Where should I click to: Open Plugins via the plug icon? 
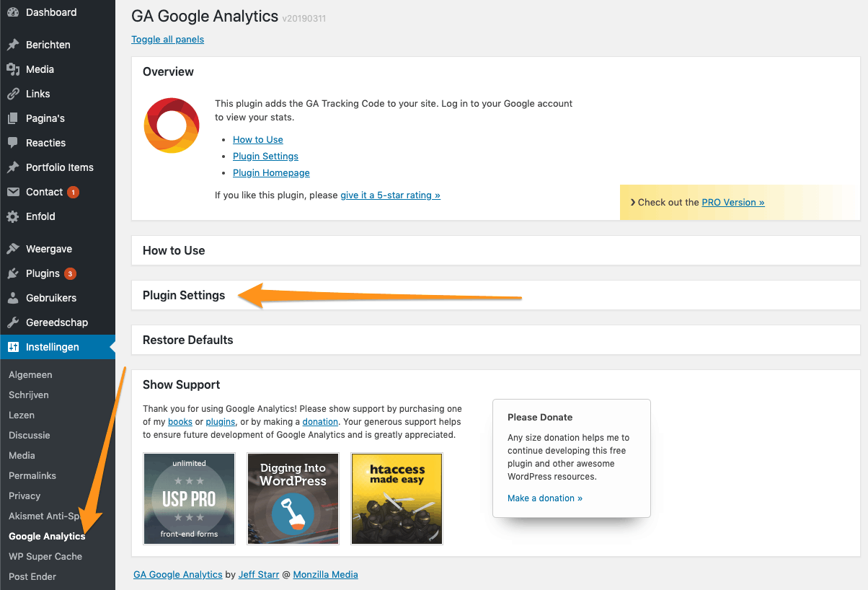(x=16, y=273)
